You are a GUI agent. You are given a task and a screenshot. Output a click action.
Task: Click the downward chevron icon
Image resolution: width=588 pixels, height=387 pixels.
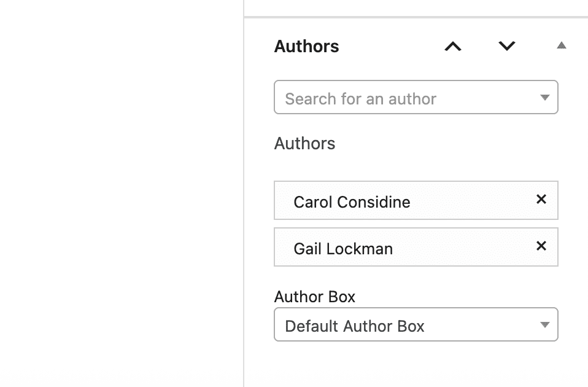pos(506,46)
